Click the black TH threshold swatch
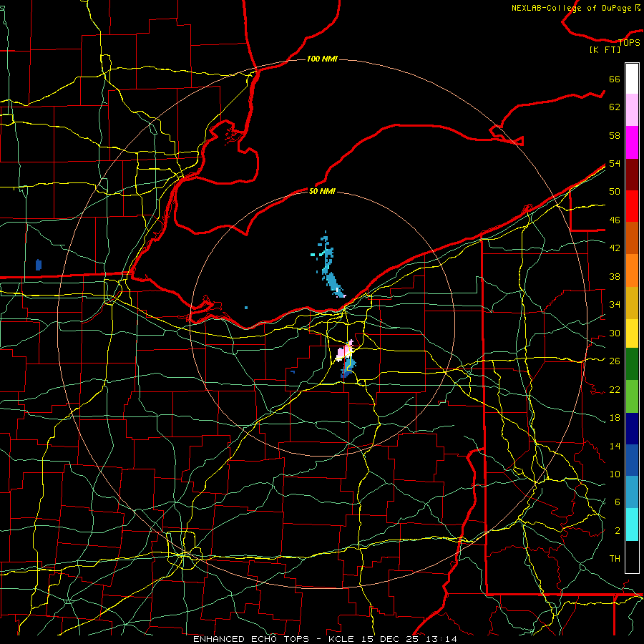 (x=632, y=557)
